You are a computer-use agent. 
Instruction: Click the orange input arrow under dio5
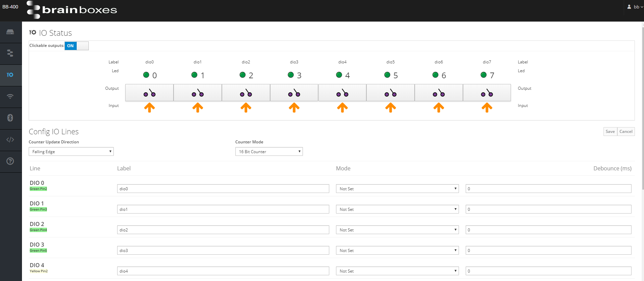coord(390,108)
